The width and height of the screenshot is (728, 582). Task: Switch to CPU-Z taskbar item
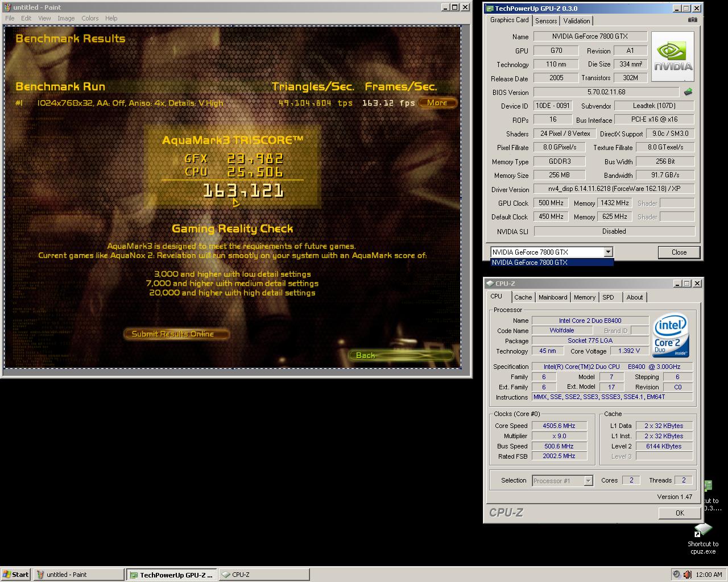(x=264, y=575)
